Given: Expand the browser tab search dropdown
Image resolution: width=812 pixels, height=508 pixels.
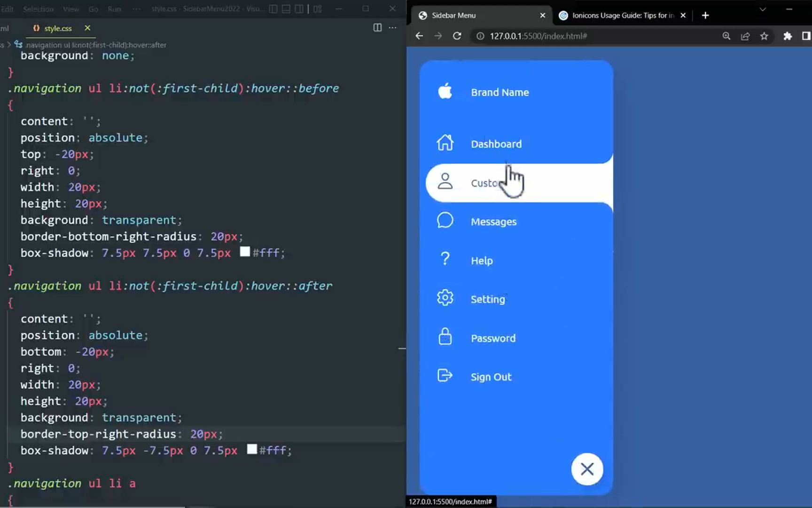Looking at the screenshot, I should 763,9.
